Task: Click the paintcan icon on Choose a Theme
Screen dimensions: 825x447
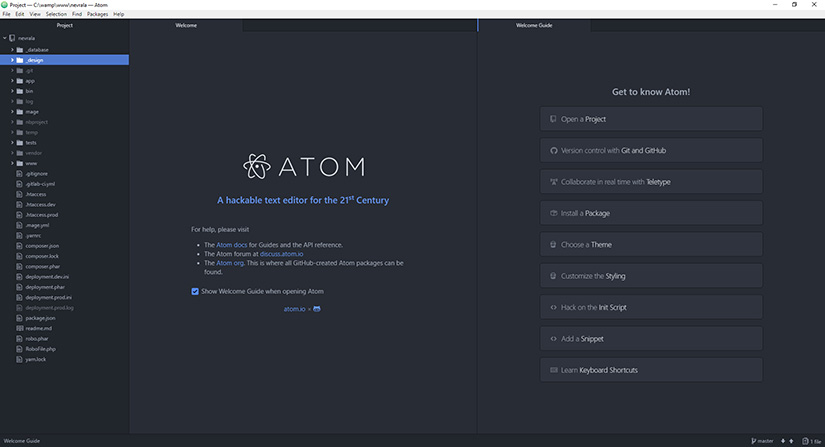Action: (553, 245)
